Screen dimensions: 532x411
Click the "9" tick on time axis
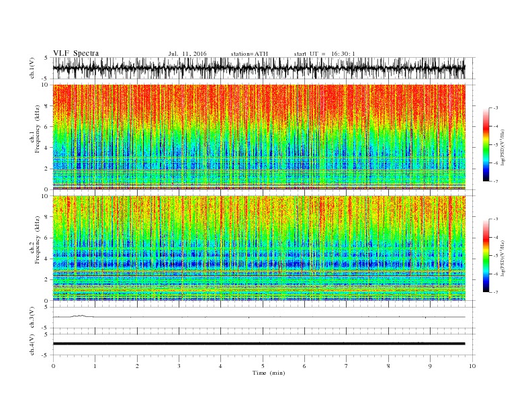pos(430,366)
